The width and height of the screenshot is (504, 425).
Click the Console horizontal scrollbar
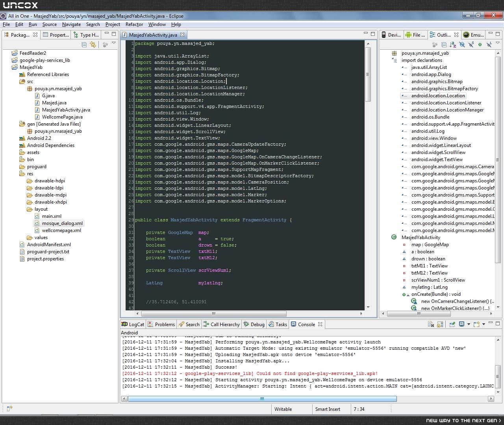coord(262,399)
